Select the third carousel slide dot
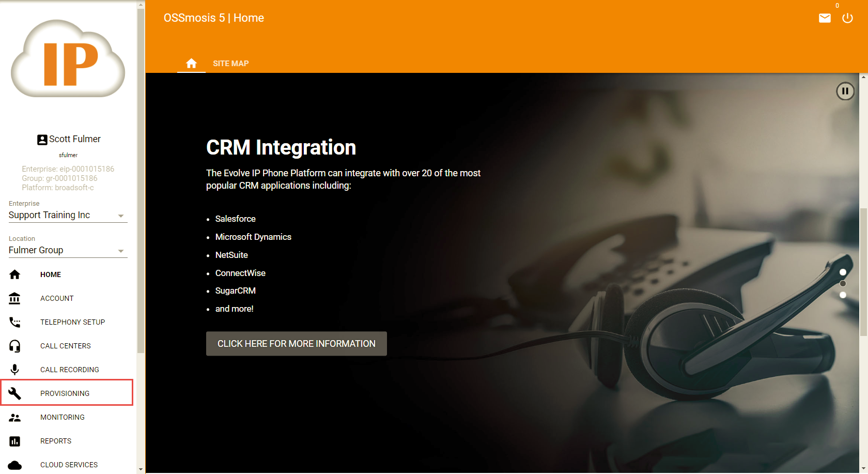The width and height of the screenshot is (868, 474). pos(843,295)
